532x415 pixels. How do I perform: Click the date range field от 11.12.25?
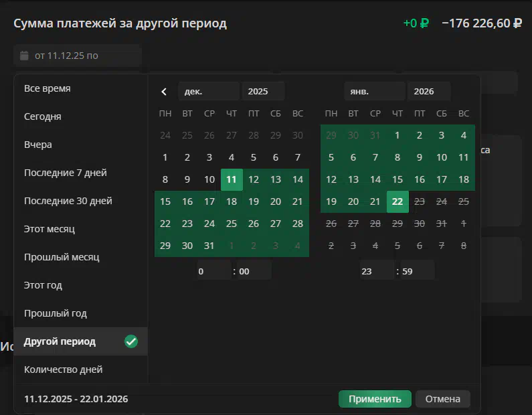point(77,56)
